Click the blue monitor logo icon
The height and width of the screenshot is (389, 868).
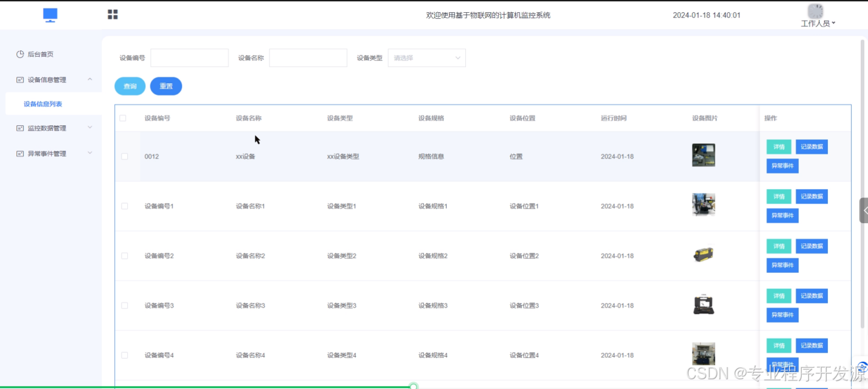(x=50, y=15)
